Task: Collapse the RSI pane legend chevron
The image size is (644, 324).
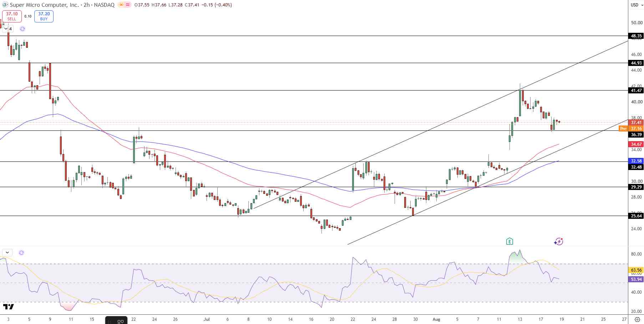Action: [7, 252]
